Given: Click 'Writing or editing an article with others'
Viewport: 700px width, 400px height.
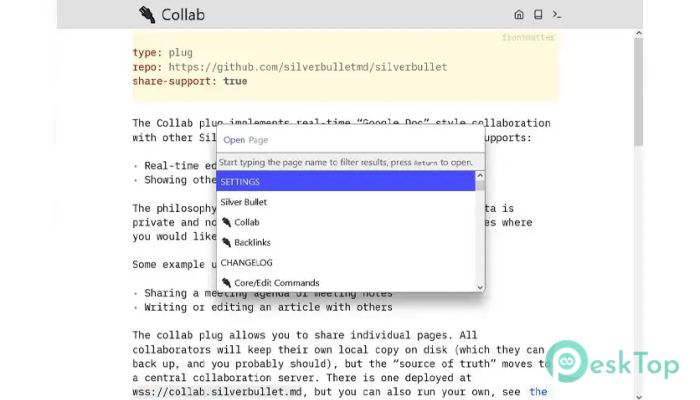Looking at the screenshot, I should [x=268, y=307].
